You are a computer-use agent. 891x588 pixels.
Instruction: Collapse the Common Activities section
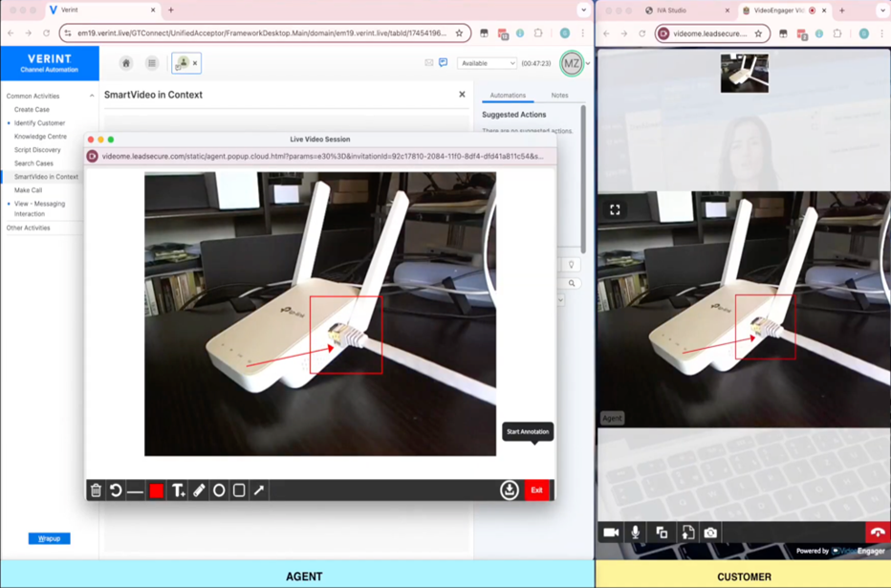click(92, 96)
